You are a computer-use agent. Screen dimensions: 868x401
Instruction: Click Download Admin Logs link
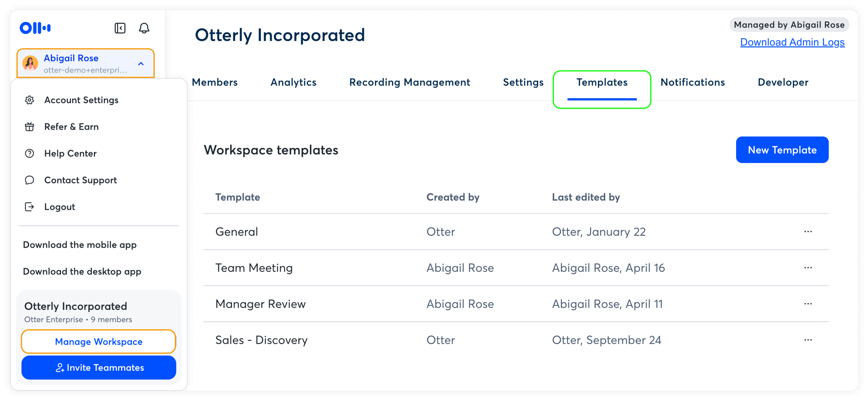pyautogui.click(x=792, y=42)
